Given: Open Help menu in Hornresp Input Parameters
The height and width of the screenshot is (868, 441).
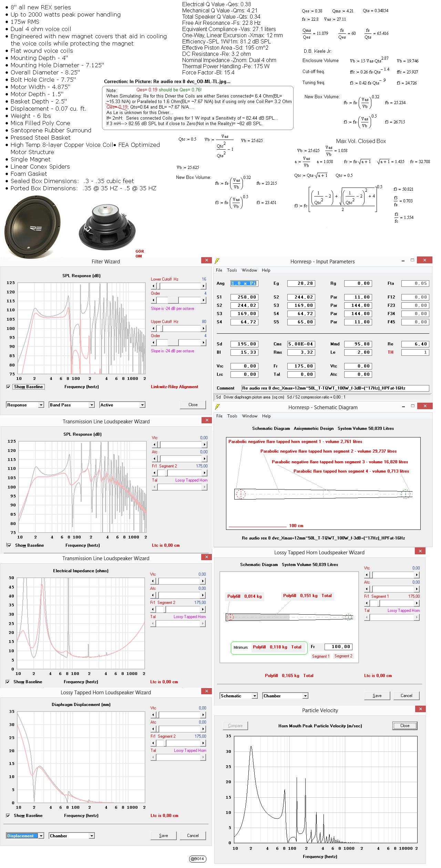Looking at the screenshot, I should pos(266,270).
